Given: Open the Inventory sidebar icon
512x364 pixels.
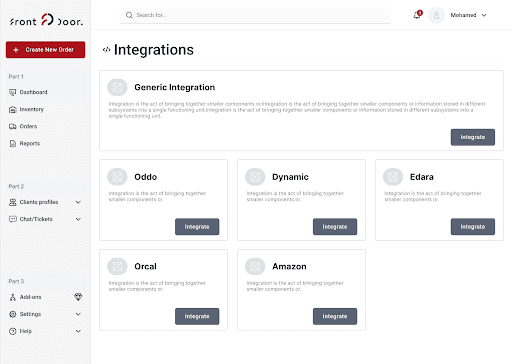Looking at the screenshot, I should point(13,109).
